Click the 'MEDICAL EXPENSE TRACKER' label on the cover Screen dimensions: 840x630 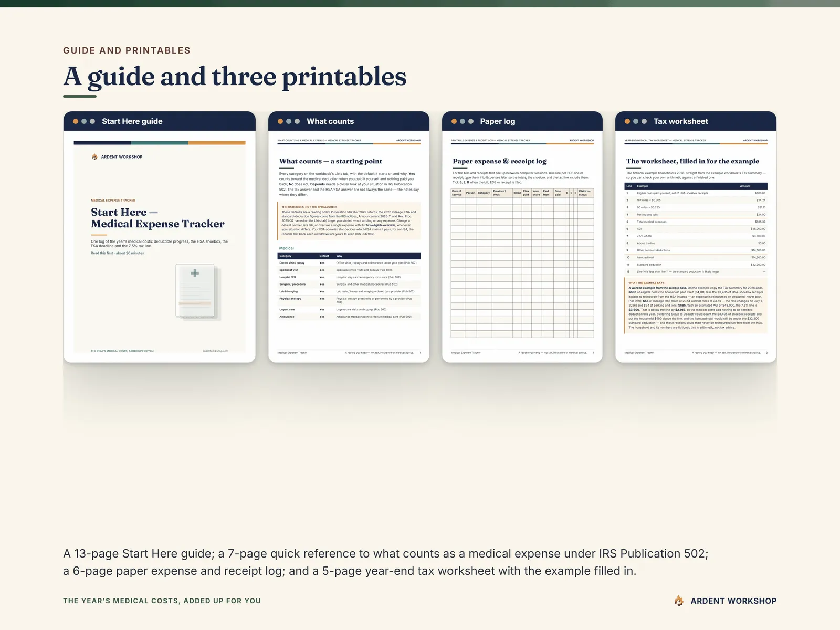pyautogui.click(x=113, y=201)
